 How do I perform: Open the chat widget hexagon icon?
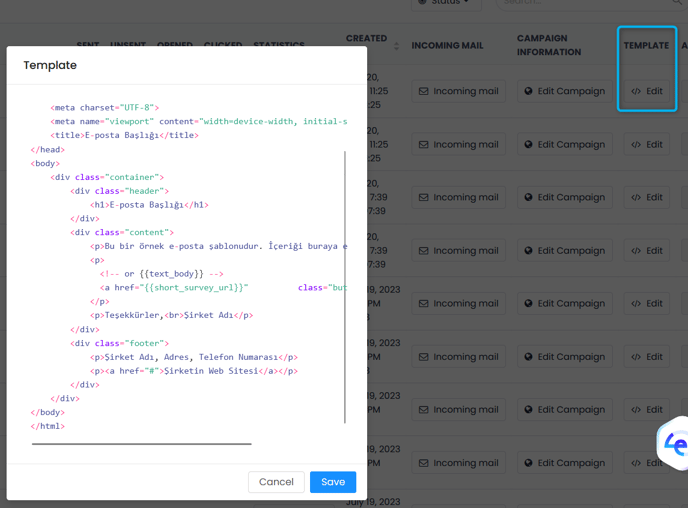[675, 444]
